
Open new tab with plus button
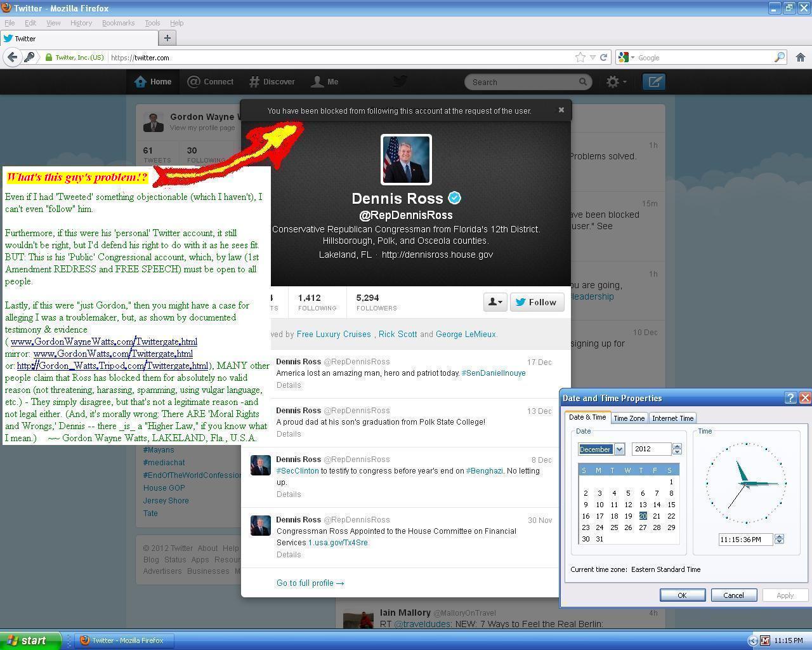click(167, 38)
